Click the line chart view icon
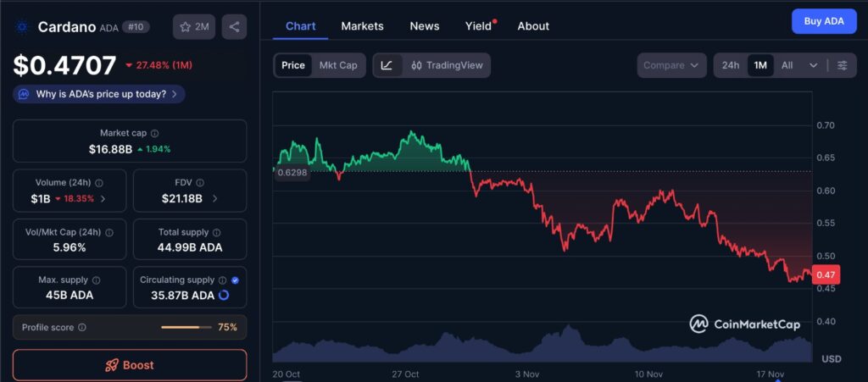The image size is (868, 382). 387,65
